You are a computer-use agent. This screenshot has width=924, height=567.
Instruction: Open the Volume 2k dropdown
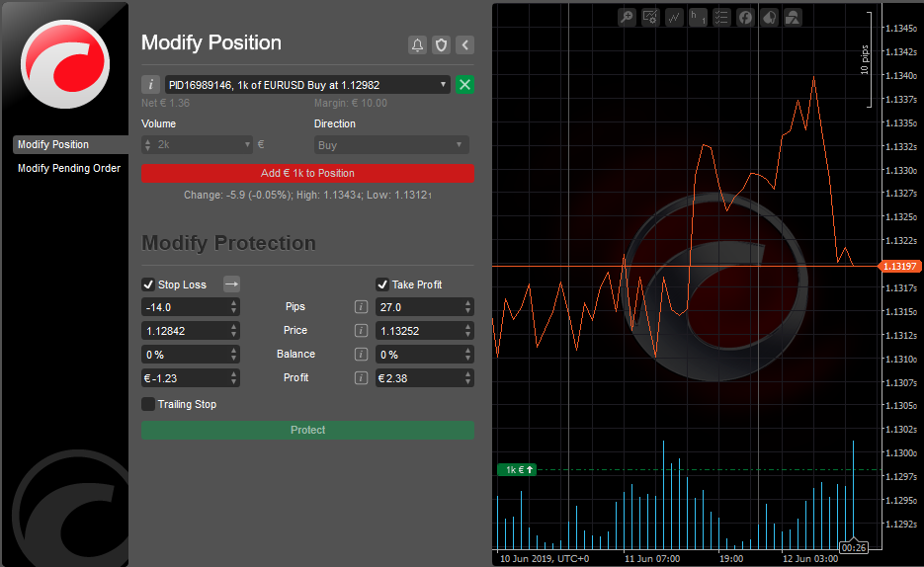click(x=197, y=145)
